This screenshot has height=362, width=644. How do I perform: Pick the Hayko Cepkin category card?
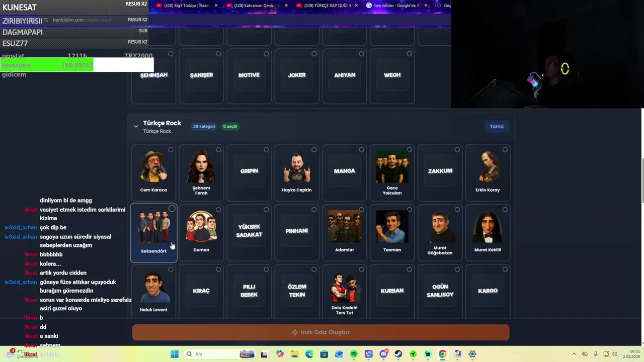coord(297,172)
